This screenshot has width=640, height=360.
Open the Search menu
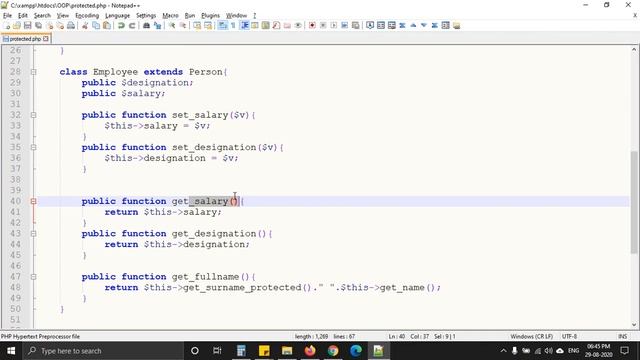coord(42,15)
